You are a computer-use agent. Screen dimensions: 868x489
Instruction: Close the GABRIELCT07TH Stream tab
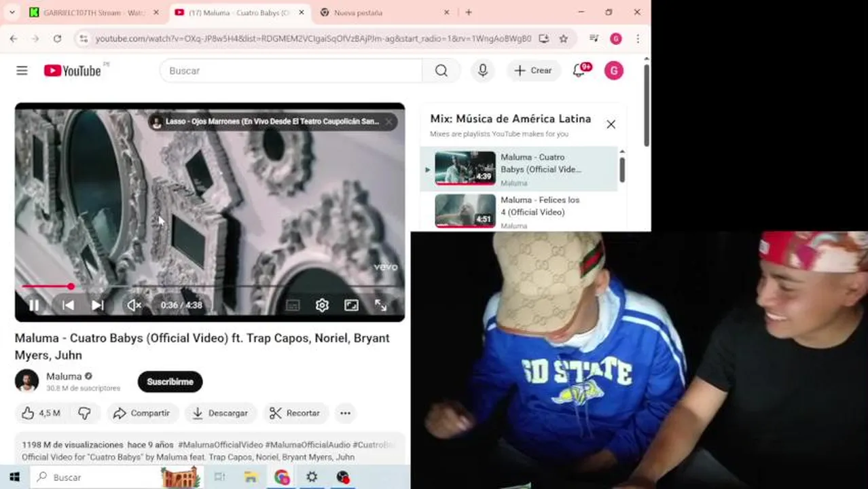click(156, 12)
